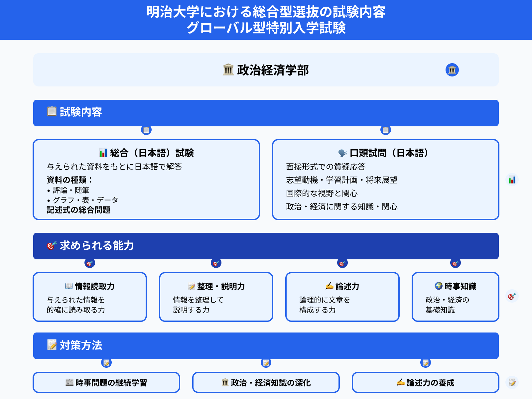Click the 情報読取力 card title

point(94,286)
